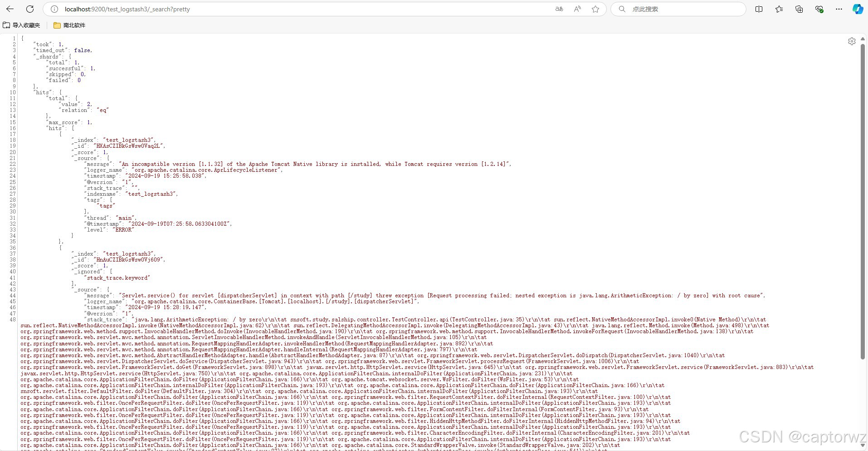Click the Tomcat Native library message text

(314, 164)
